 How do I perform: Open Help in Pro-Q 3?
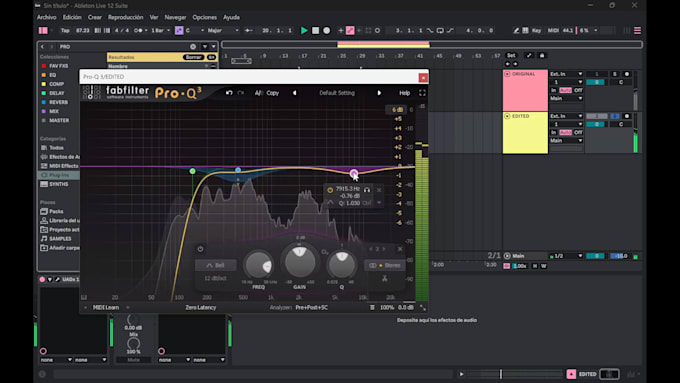(404, 93)
